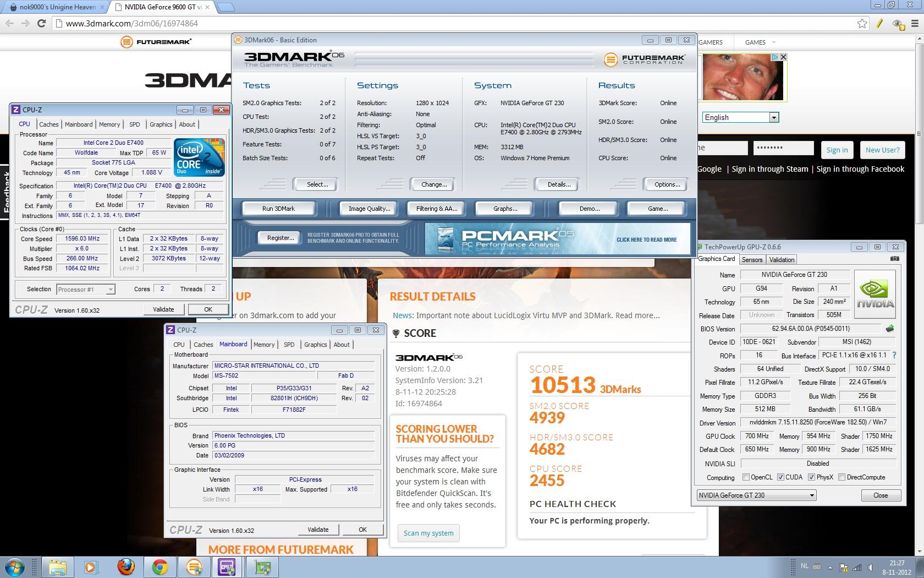Click the Options button under Results
This screenshot has width=924, height=578.
667,184
